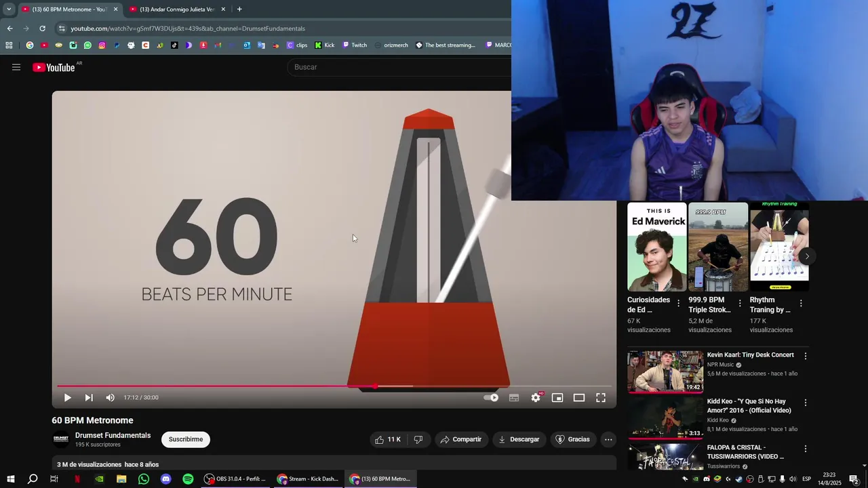Open tab search dropdown arrow
The image size is (868, 488).
point(9,9)
